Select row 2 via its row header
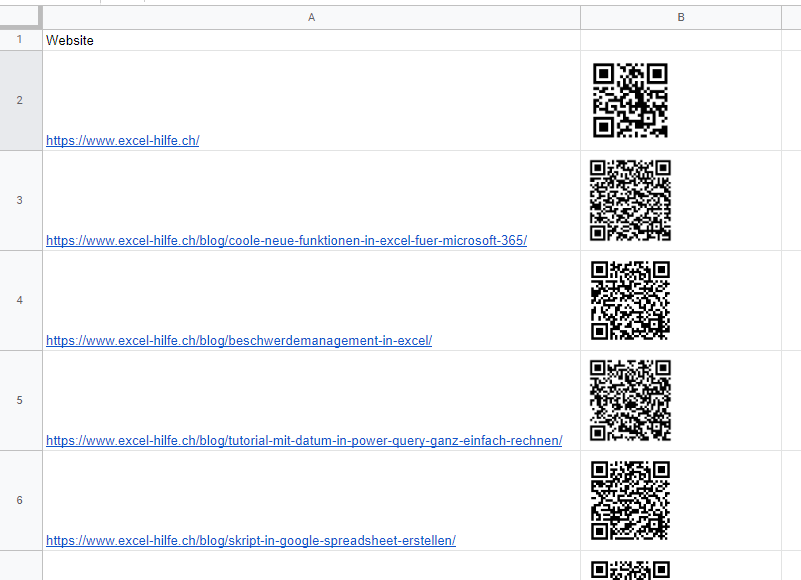The width and height of the screenshot is (801, 580). pyautogui.click(x=19, y=101)
